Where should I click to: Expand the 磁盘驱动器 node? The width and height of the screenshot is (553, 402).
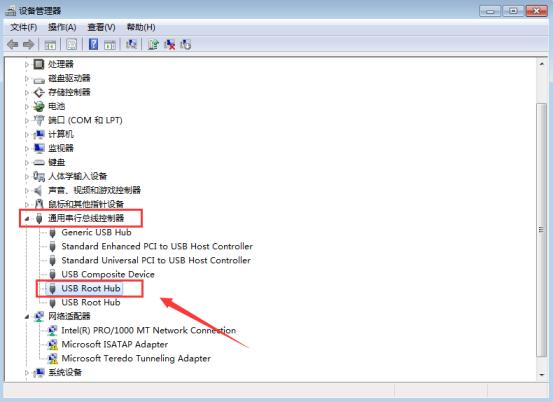pyautogui.click(x=26, y=78)
